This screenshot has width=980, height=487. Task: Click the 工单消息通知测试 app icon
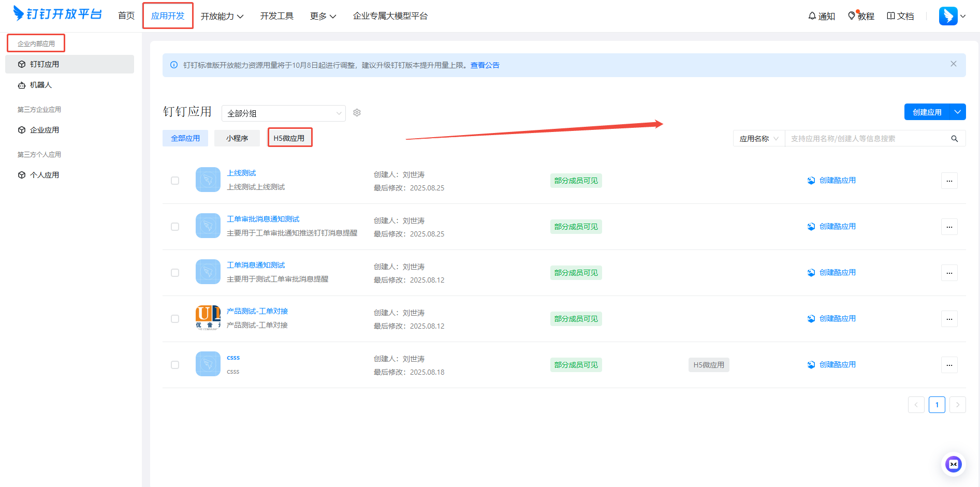pos(208,272)
